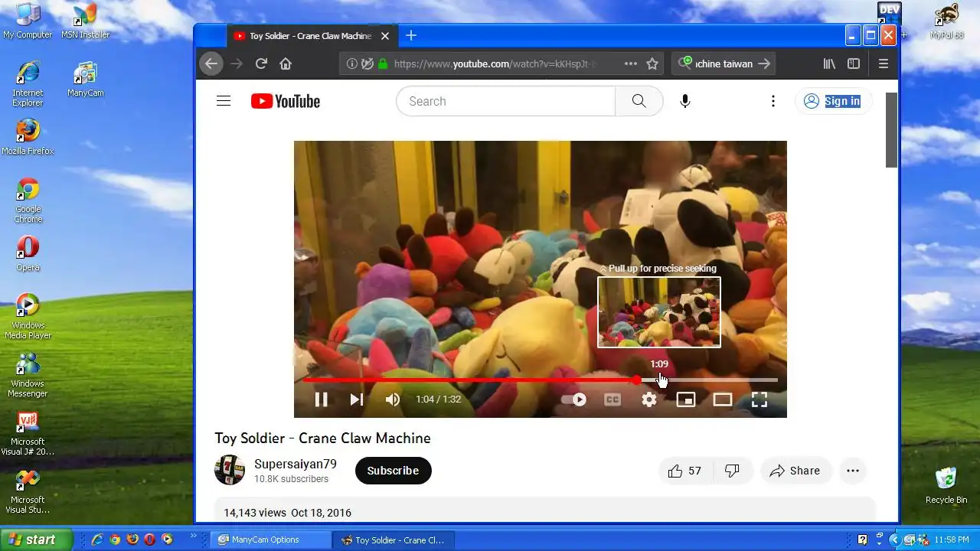
Task: Mute the video volume
Action: click(x=393, y=399)
